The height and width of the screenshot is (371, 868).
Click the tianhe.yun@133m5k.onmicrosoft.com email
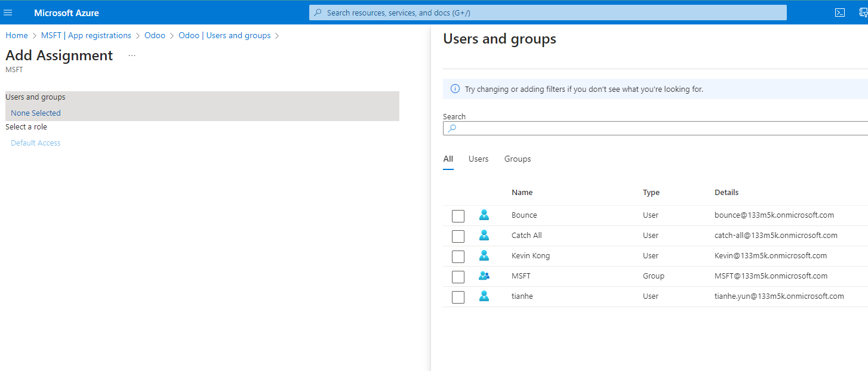coord(779,296)
